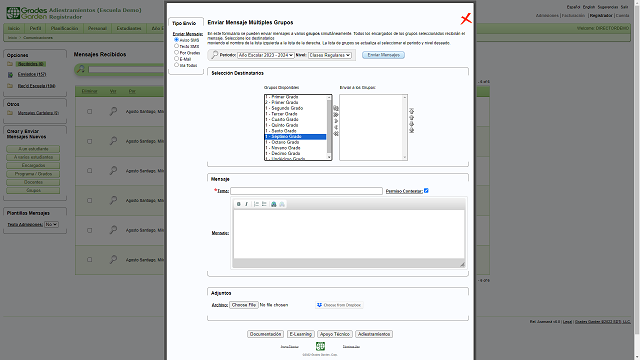Viewport: 640px width, 360px height.
Task: Select 1 - Octavo Grado in list
Action: pyautogui.click(x=296, y=142)
